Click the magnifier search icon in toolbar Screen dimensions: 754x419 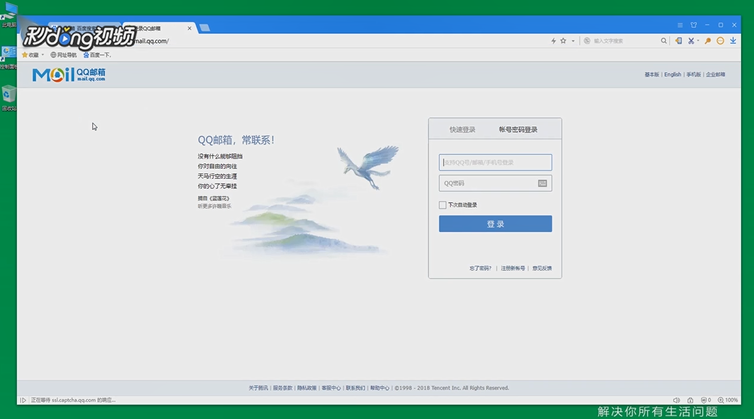(x=664, y=41)
